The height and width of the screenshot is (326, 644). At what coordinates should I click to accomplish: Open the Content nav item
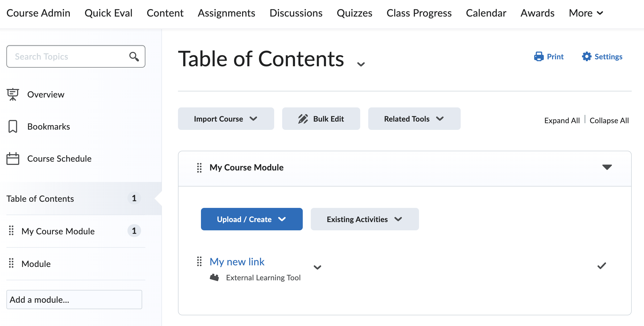pyautogui.click(x=165, y=13)
